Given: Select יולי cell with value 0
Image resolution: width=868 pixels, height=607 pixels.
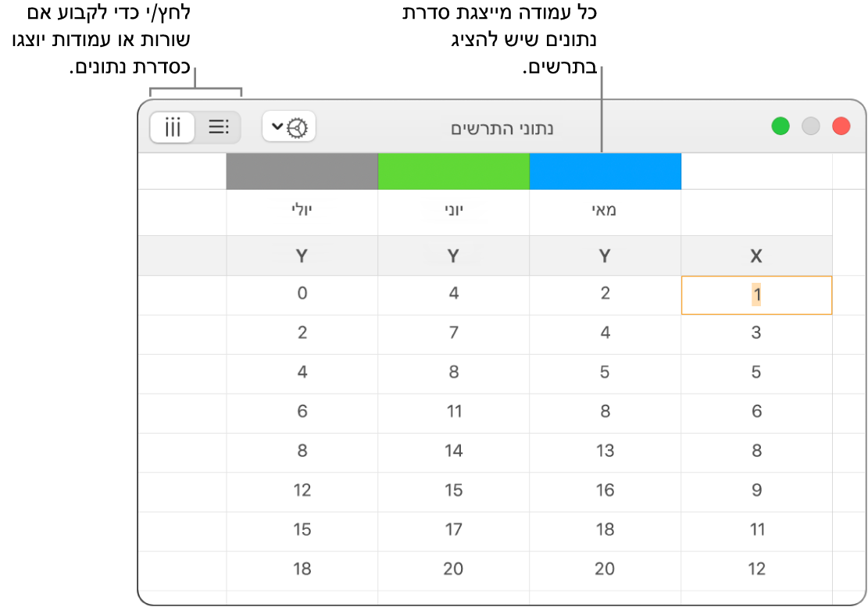Looking at the screenshot, I should 302,294.
